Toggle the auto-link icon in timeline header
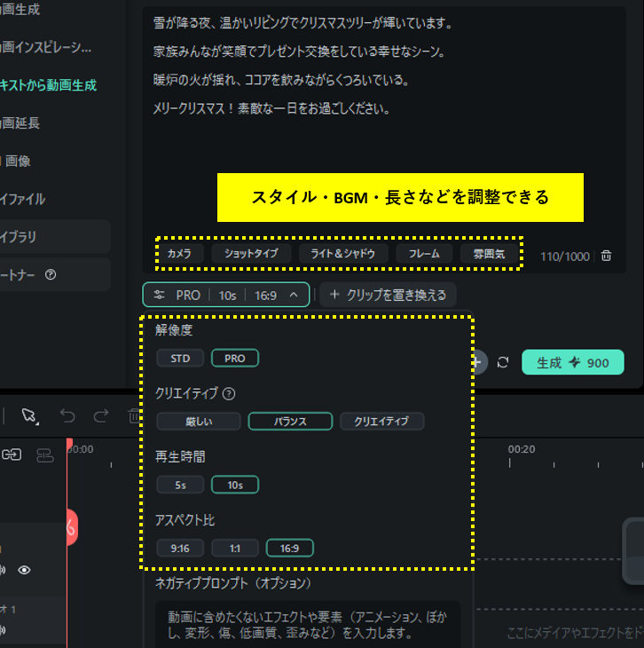The height and width of the screenshot is (648, 644). coord(12,455)
